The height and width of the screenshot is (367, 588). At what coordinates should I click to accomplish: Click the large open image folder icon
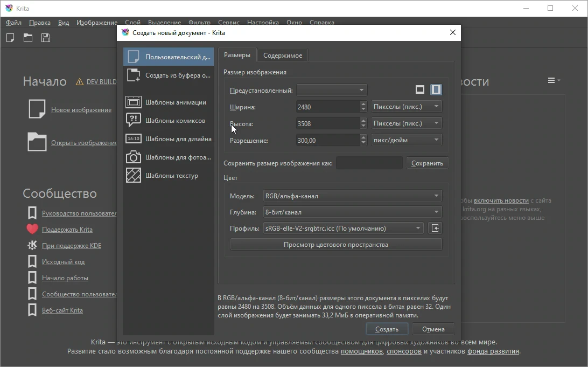click(37, 142)
